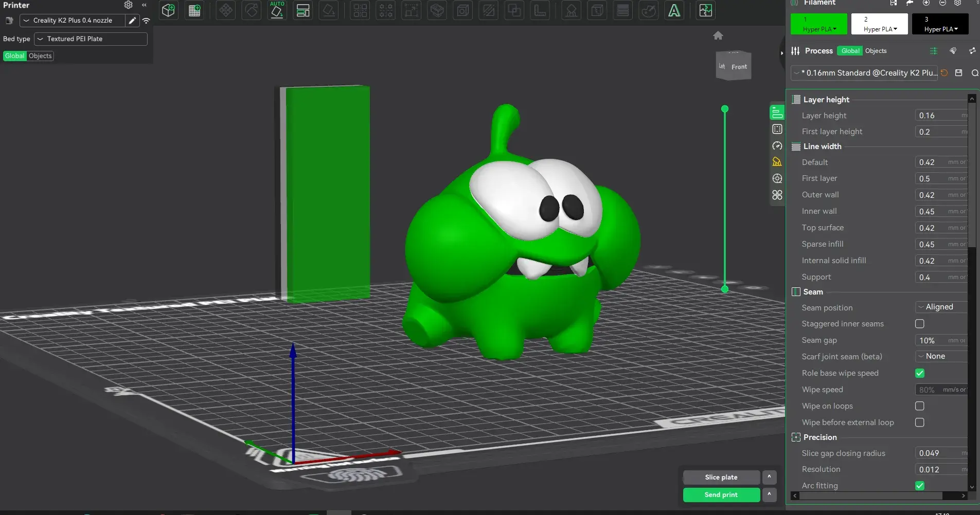
Task: Open the process preset dropdown
Action: [865, 73]
